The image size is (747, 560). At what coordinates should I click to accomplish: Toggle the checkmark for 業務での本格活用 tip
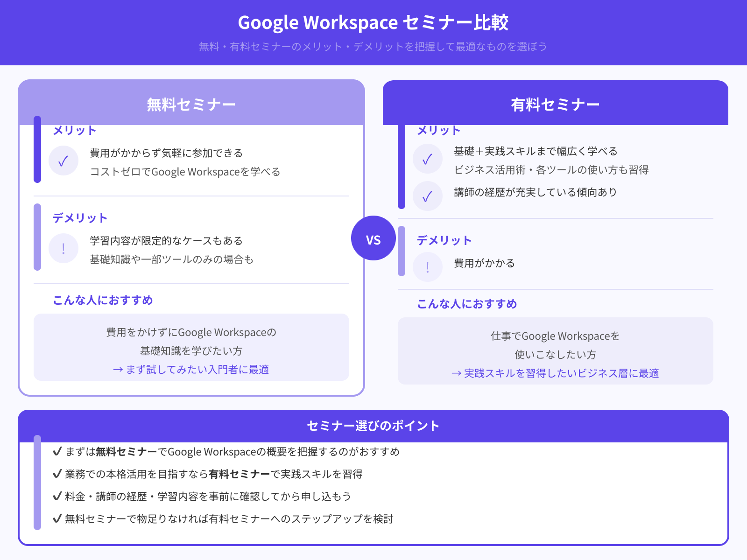(56, 474)
